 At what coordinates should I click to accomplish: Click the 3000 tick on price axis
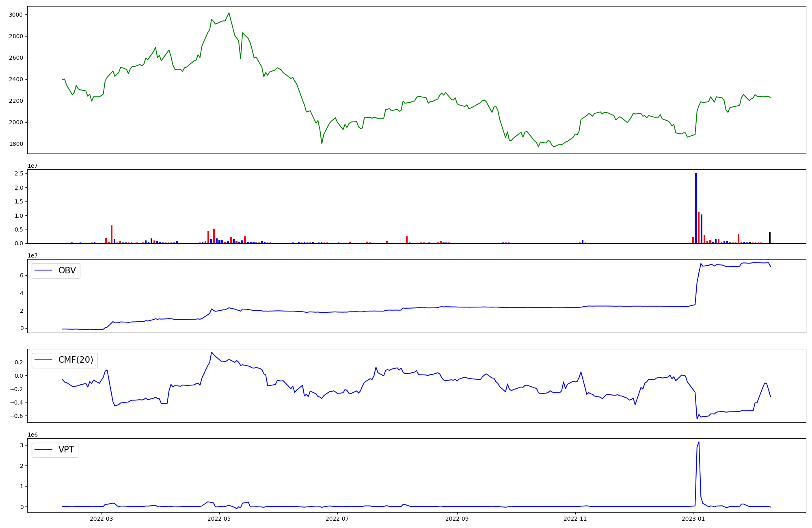click(16, 15)
